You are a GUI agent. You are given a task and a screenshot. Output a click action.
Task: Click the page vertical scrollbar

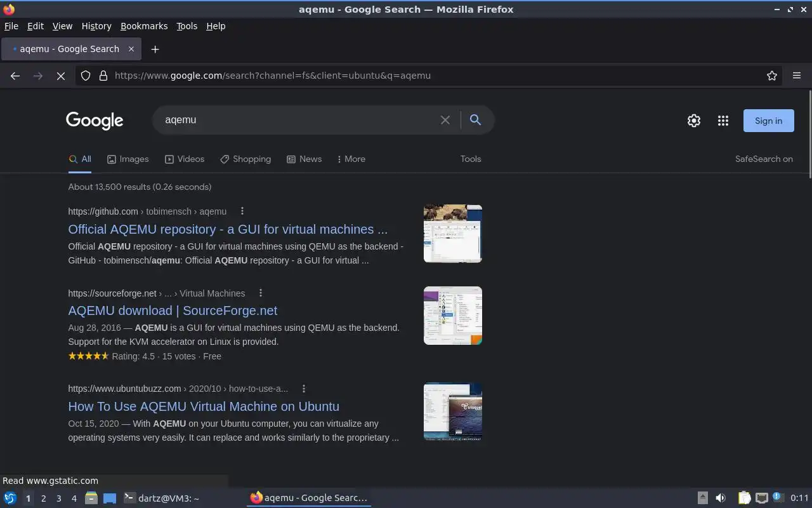(x=809, y=135)
